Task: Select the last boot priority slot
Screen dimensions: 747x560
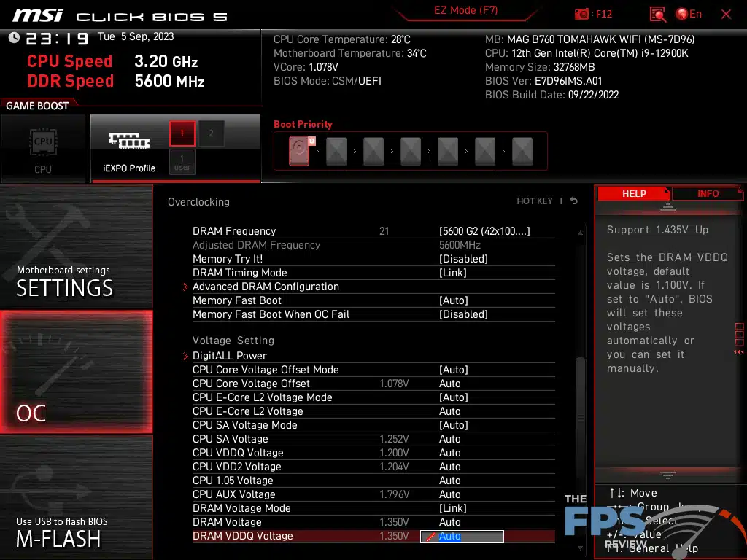Action: (x=522, y=151)
